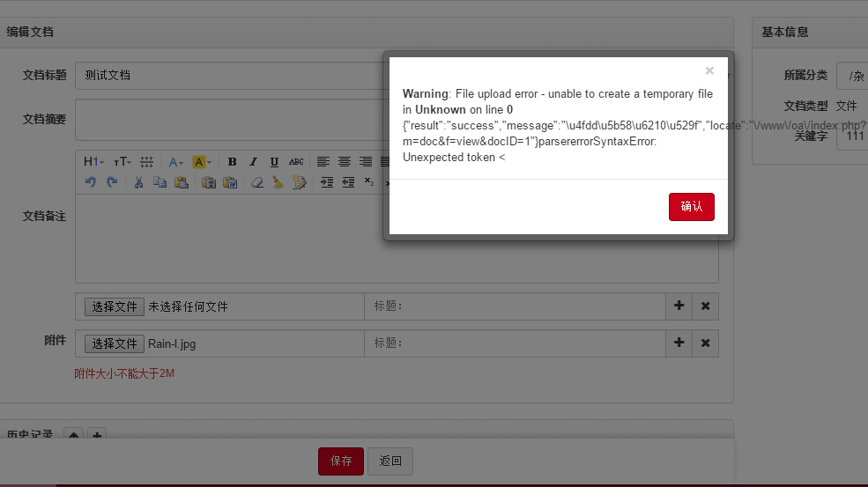
Task: Click the red 保存 button
Action: tap(341, 461)
